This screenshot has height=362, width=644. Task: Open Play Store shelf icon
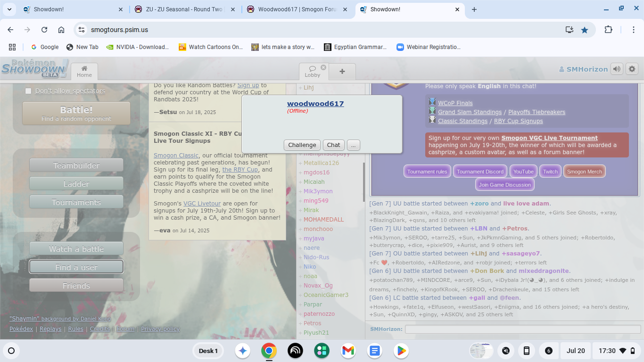pyautogui.click(x=401, y=351)
